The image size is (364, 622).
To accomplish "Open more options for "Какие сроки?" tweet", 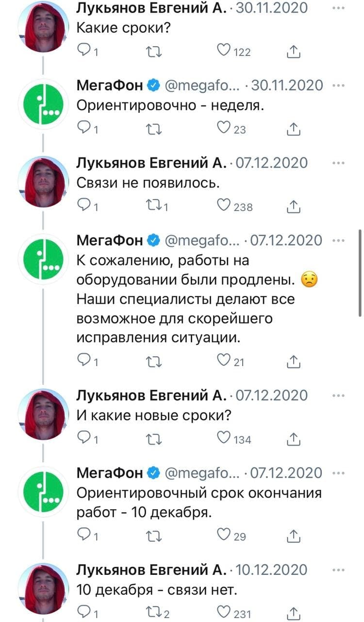I will tap(338, 8).
